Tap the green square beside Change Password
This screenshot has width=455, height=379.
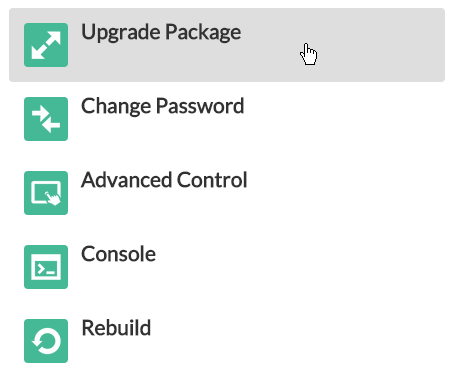[46, 119]
